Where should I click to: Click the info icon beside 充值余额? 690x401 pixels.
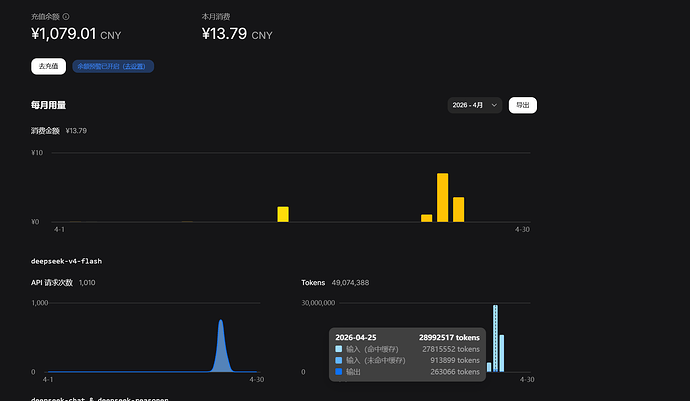pos(66,17)
